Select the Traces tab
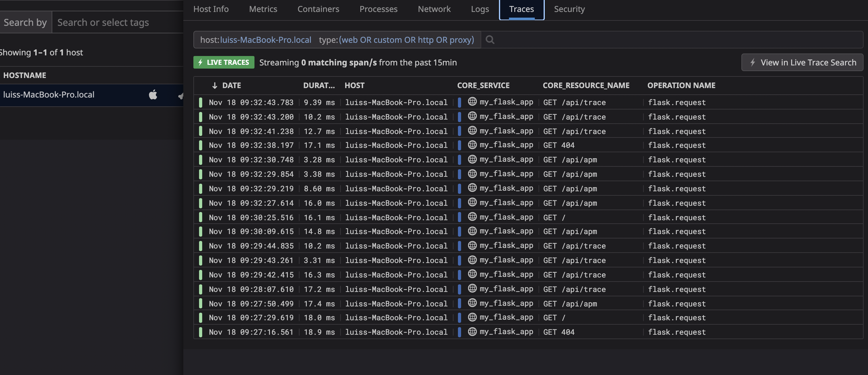 point(521,9)
